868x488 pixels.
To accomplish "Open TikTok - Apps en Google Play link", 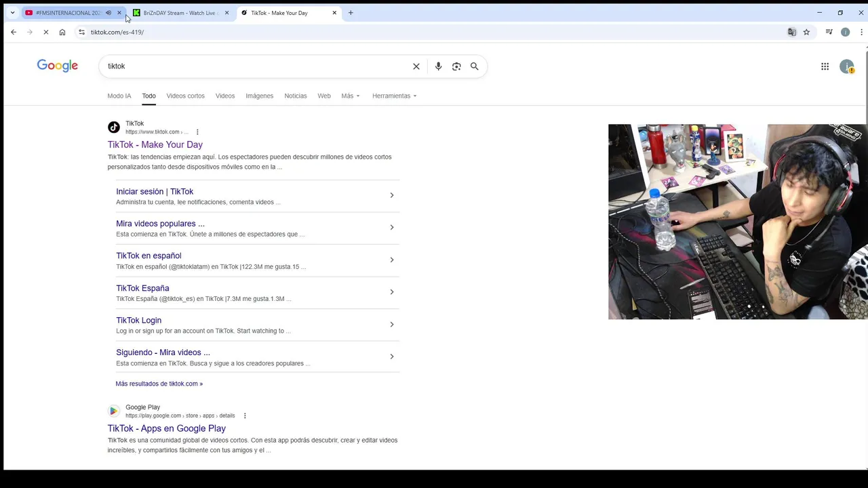I will click(x=167, y=428).
